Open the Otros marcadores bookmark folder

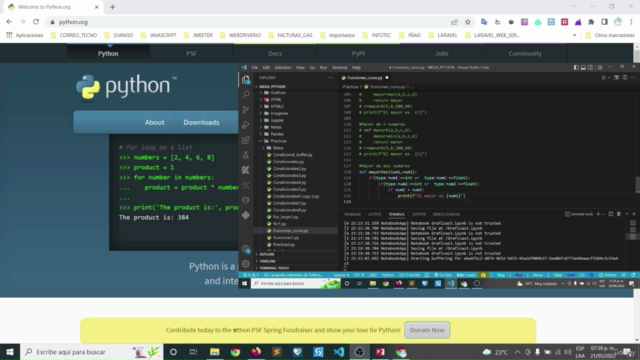[610, 35]
